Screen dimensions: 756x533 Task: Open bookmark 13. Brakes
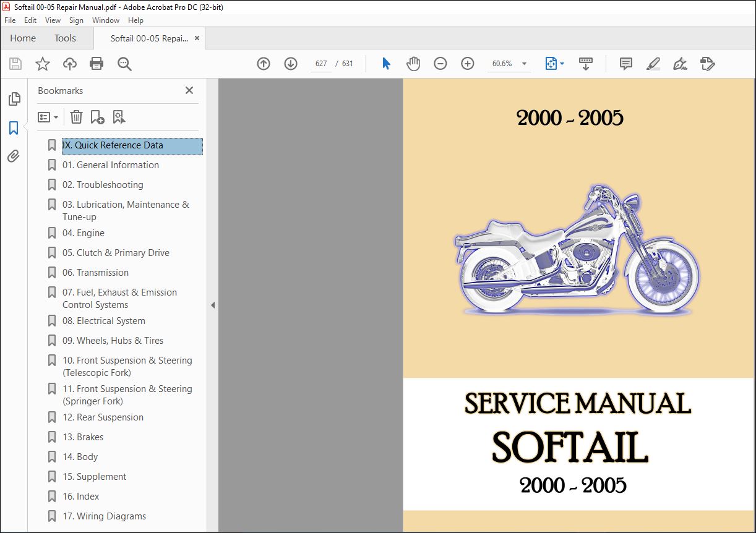(83, 437)
